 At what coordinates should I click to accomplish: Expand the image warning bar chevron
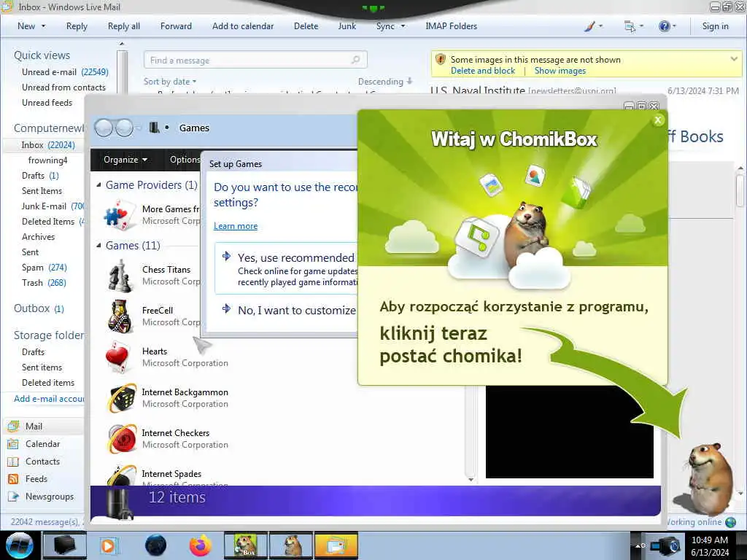(x=734, y=59)
